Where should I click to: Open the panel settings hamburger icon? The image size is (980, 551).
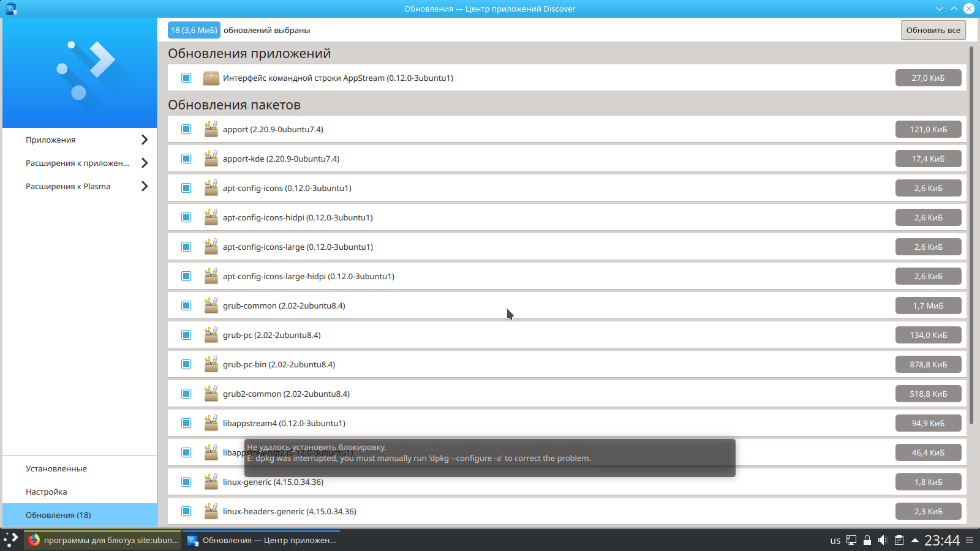[970, 540]
